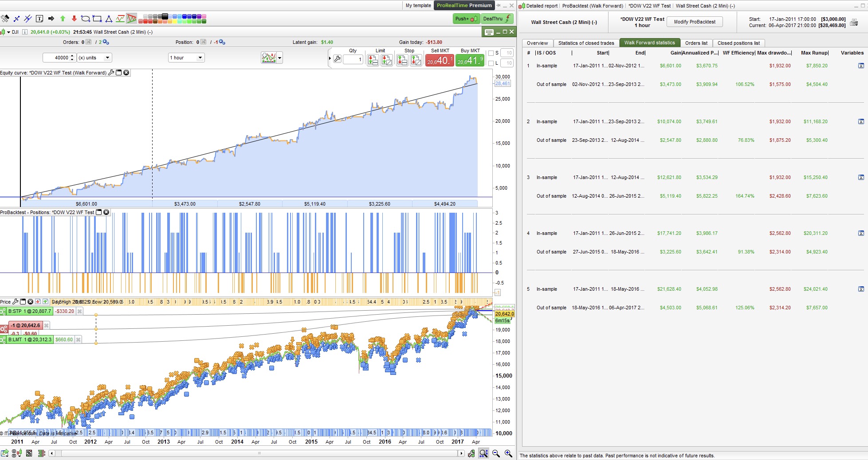Select the text annotation tool
Viewport: 868px width, 460px height.
click(x=39, y=19)
